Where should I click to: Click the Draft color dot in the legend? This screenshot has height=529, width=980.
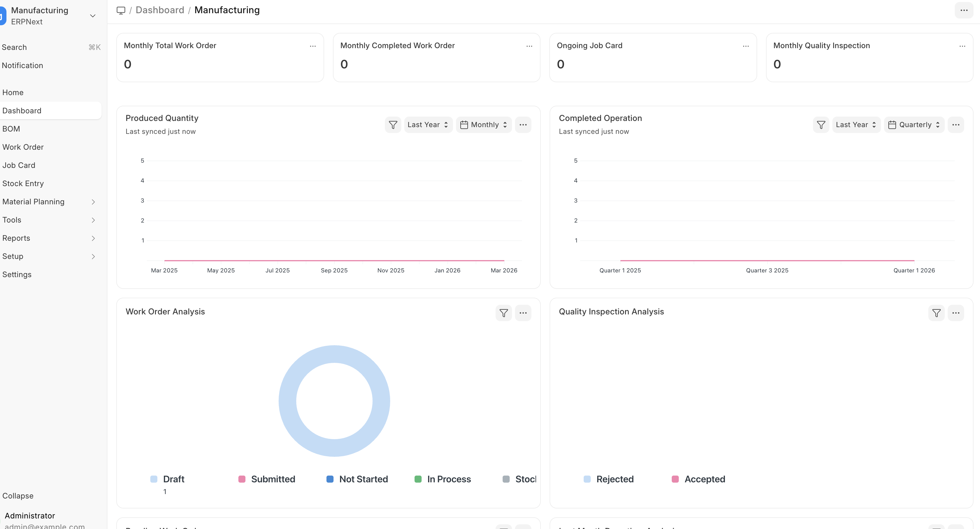coord(154,479)
